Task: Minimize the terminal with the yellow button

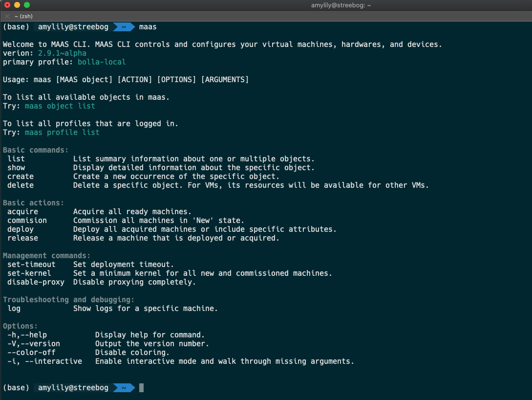Action: coord(17,5)
